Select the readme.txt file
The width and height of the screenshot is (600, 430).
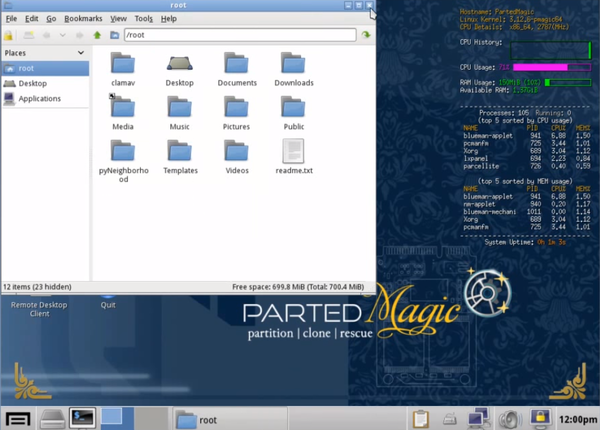[x=293, y=157]
